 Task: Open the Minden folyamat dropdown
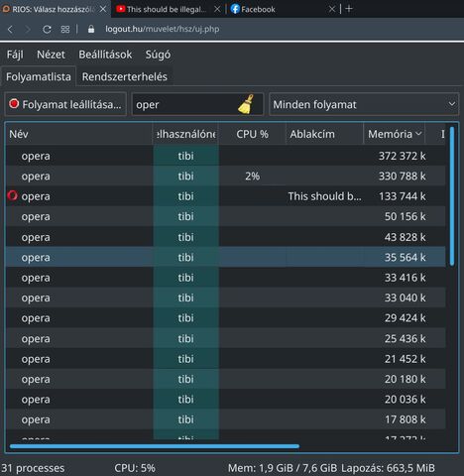[x=364, y=104]
